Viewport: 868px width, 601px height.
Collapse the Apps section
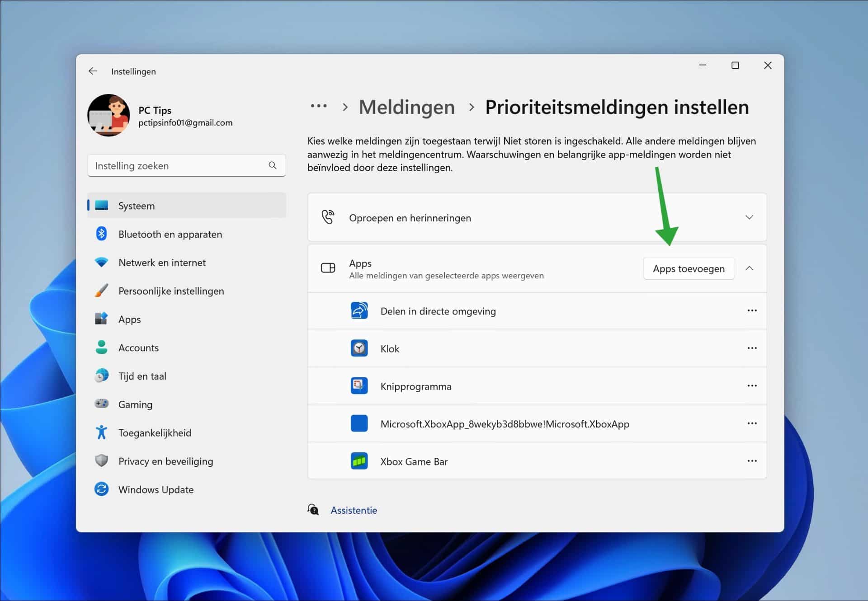(750, 268)
